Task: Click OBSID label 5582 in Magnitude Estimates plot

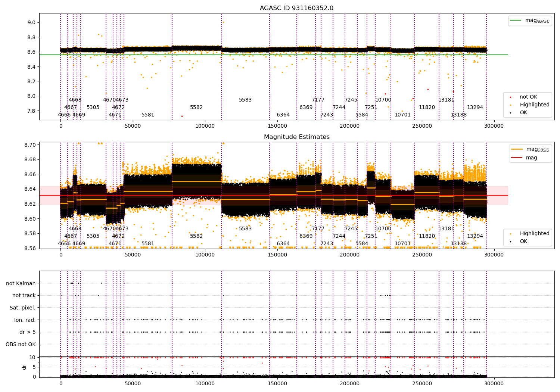Action: pyautogui.click(x=196, y=236)
